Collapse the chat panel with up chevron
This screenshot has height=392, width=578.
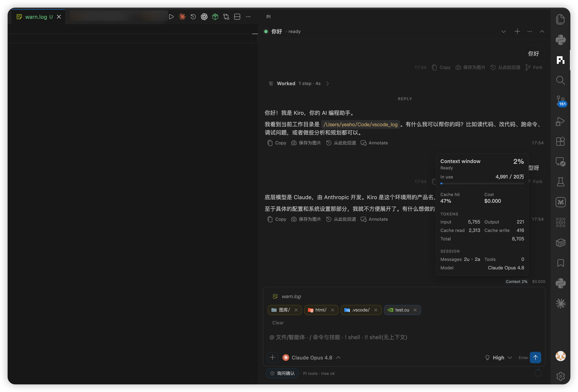[542, 32]
